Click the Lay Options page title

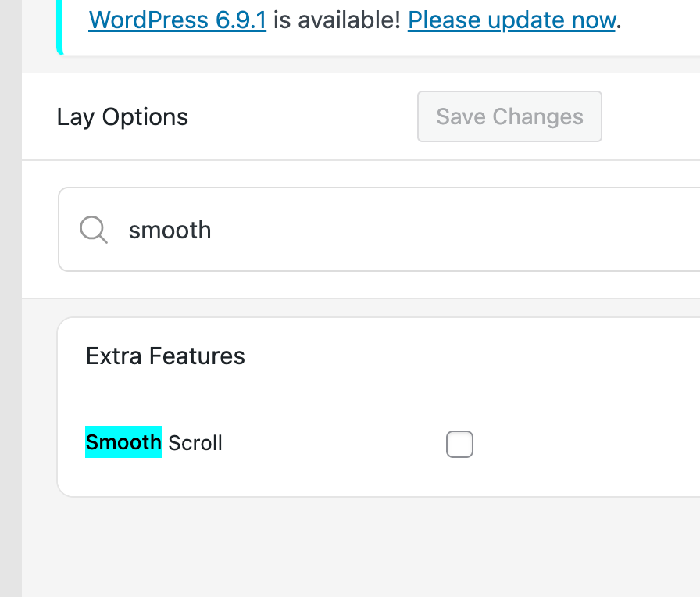[122, 116]
